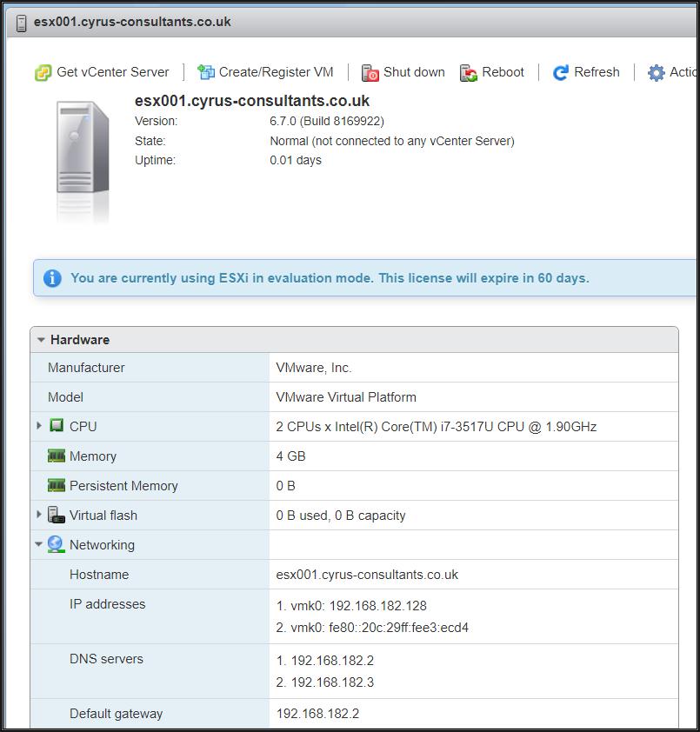Screen dimensions: 700x732
Task: Click uptime value 0.01 days
Action: (x=296, y=161)
